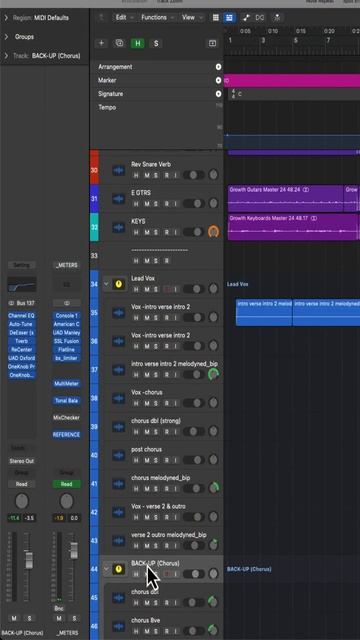
Task: Click the orange volume knob on KEYS track
Action: pos(213,231)
